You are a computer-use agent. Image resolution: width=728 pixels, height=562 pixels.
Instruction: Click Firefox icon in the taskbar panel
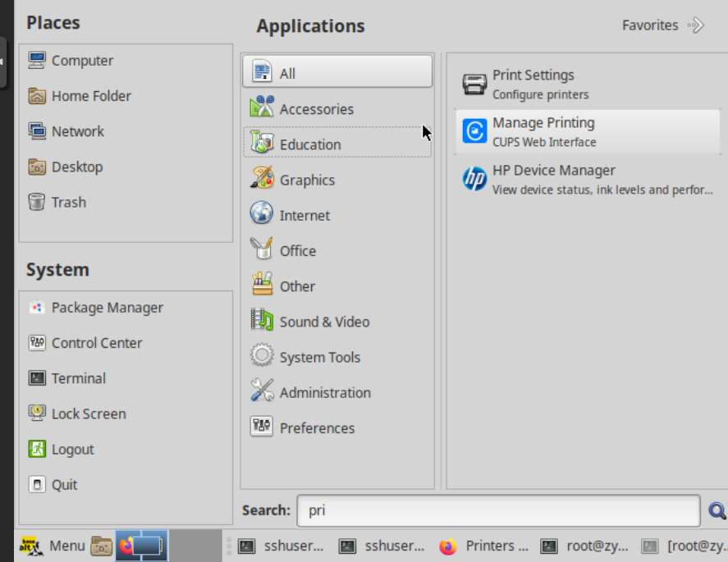[x=126, y=546]
